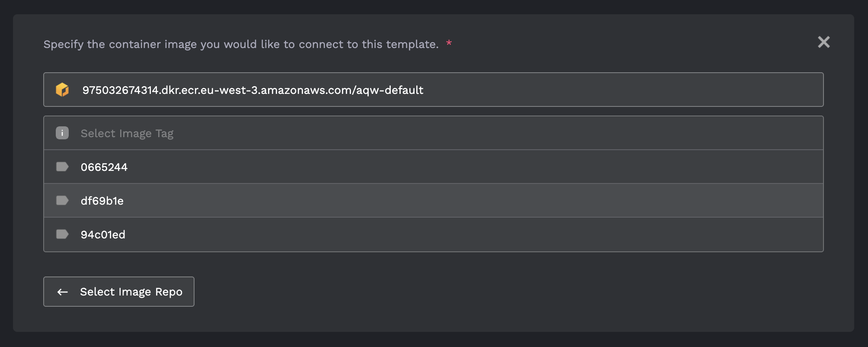Click the tag icon next to 94c01ed
Image resolution: width=868 pixels, height=347 pixels.
click(x=62, y=234)
